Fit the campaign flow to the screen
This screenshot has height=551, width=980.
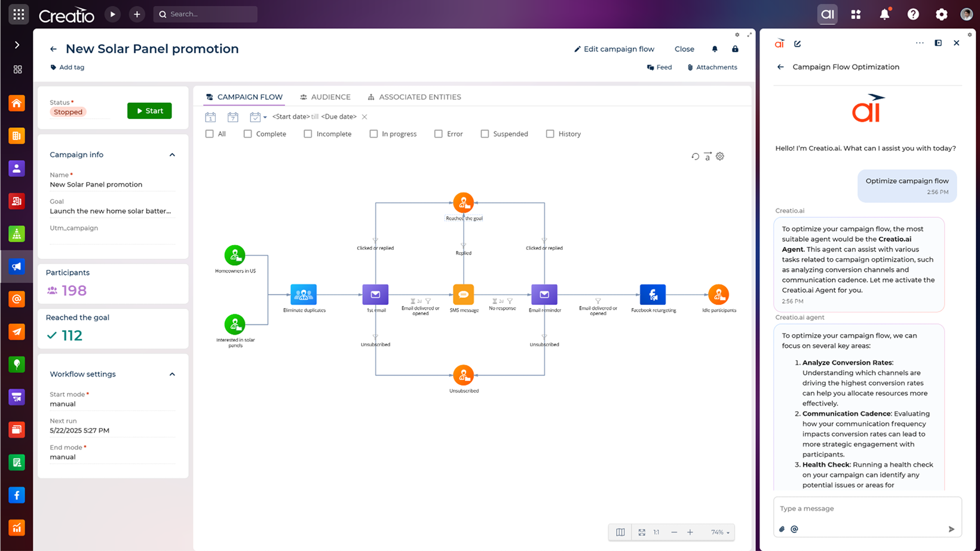641,532
